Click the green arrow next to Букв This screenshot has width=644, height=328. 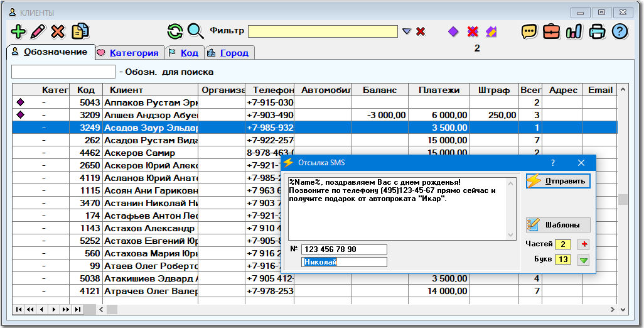(584, 260)
